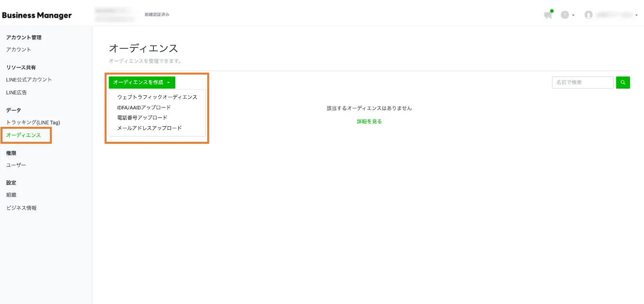The width and height of the screenshot is (644, 304).
Task: Click the user profile avatar icon
Action: [x=588, y=15]
